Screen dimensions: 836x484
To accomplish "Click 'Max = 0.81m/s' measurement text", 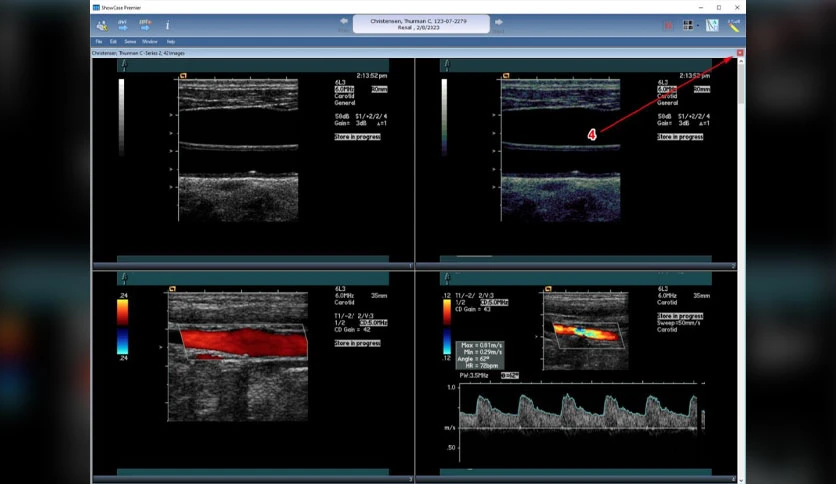I will tap(481, 345).
